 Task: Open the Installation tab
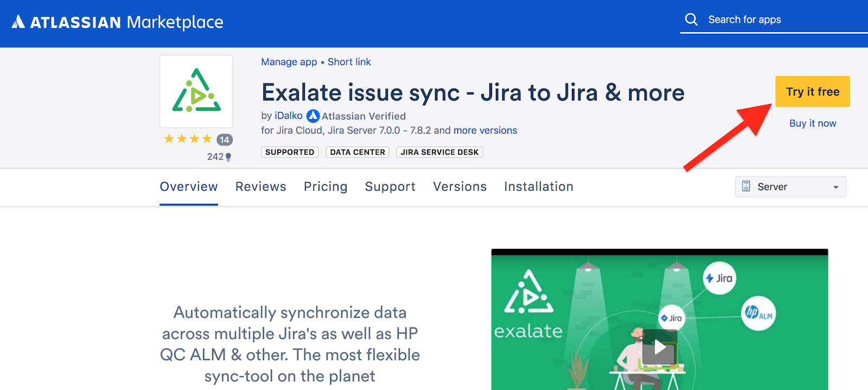[x=538, y=186]
